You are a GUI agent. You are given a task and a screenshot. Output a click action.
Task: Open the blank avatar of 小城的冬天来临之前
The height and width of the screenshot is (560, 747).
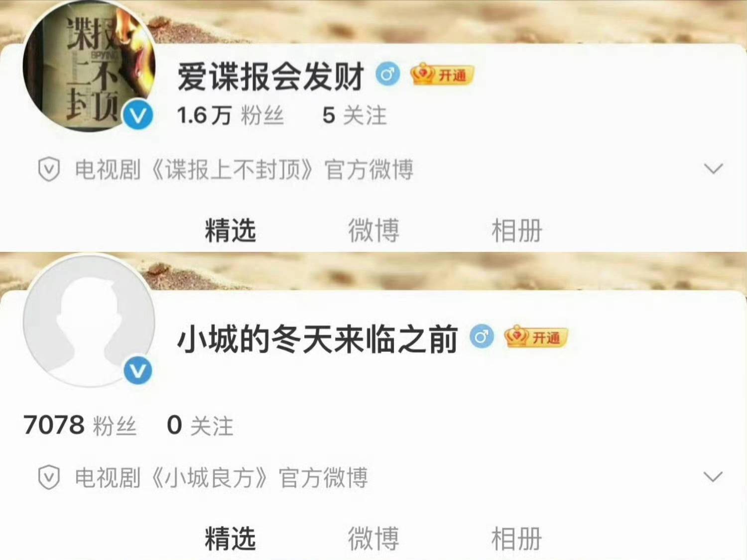coord(90,321)
